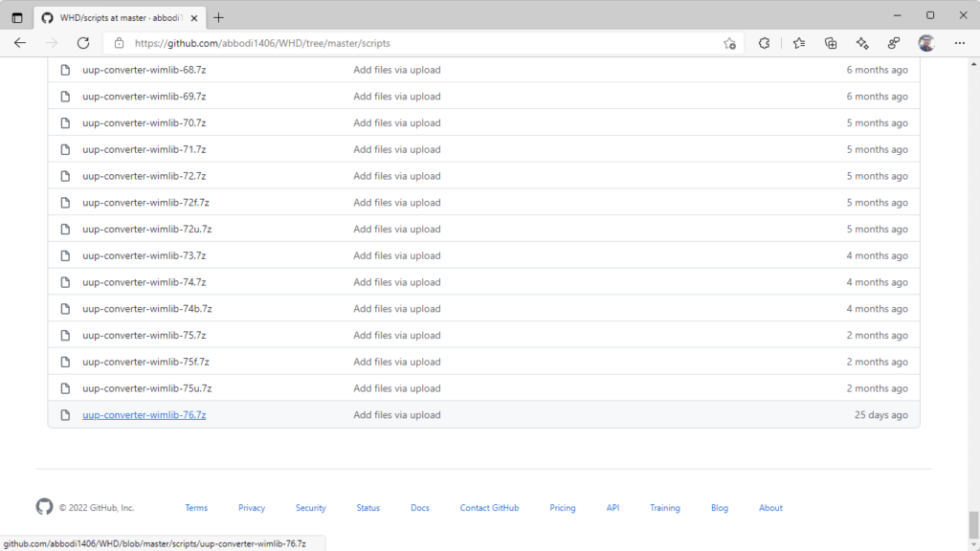This screenshot has height=551, width=980.
Task: Open uup-converter-wimlib-76.7z file link
Action: (144, 415)
